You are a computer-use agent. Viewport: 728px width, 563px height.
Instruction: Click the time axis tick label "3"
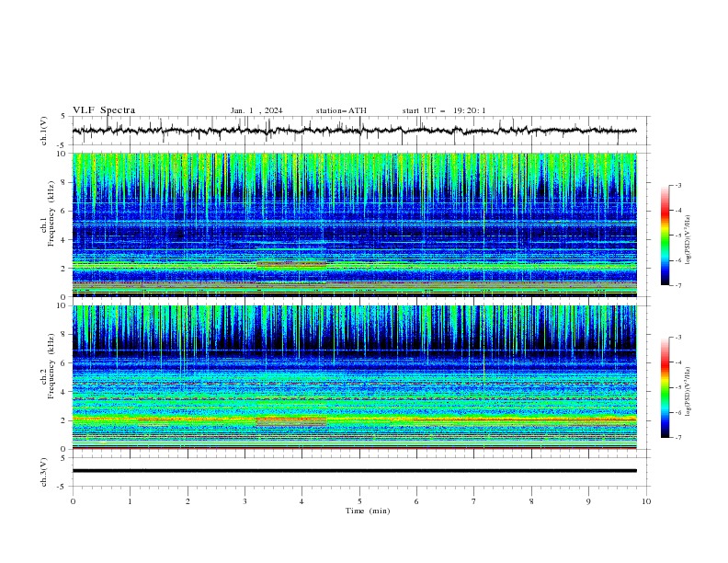point(245,501)
